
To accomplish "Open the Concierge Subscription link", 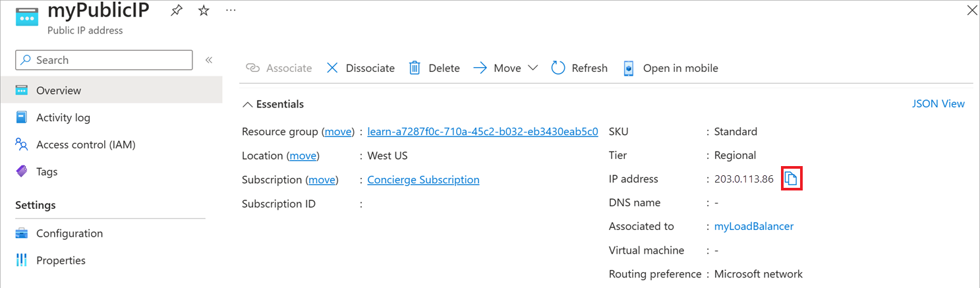I will (423, 180).
